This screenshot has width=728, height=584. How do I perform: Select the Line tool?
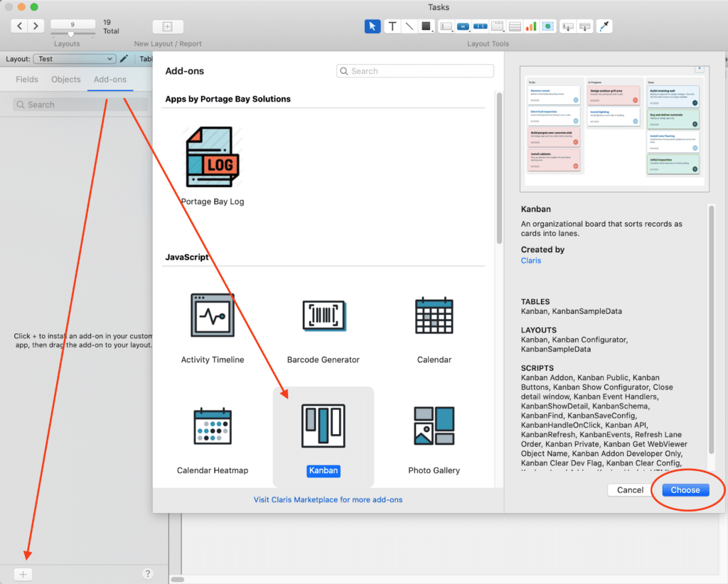tap(409, 26)
